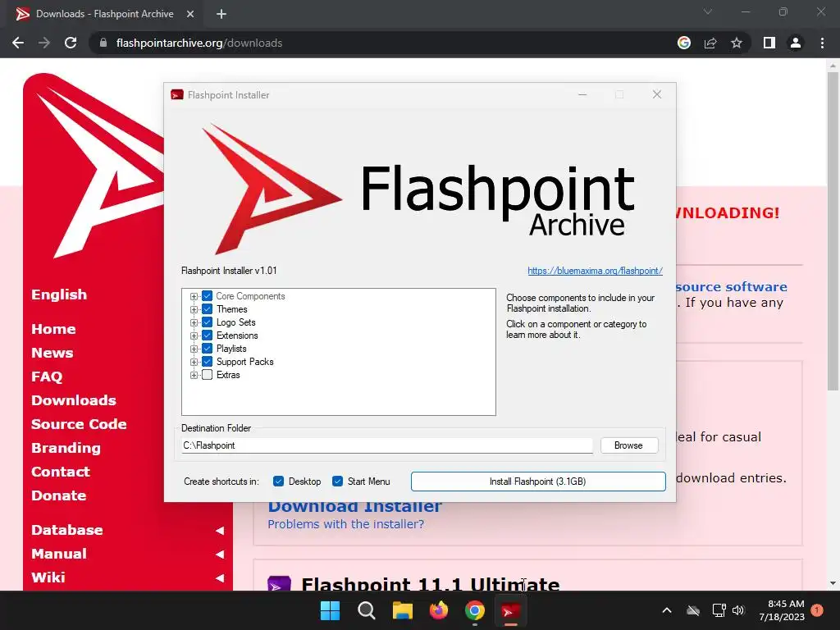Open Chrome side panel icon

point(769,43)
